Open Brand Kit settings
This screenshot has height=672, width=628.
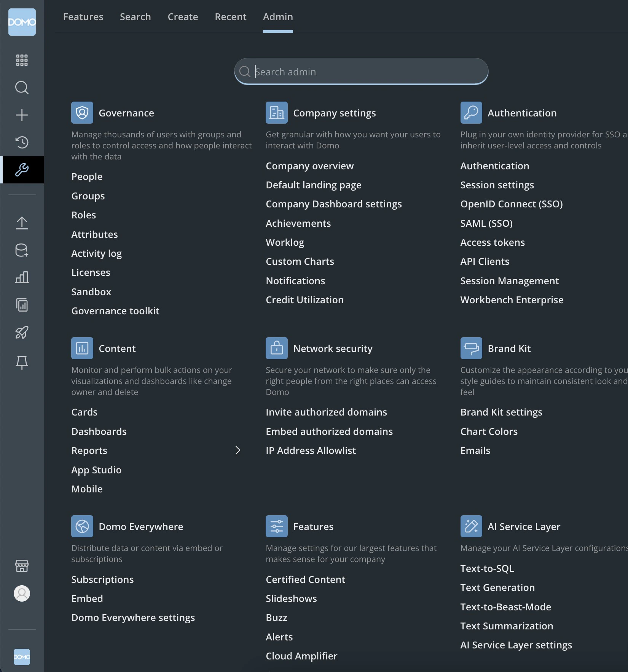pyautogui.click(x=501, y=412)
